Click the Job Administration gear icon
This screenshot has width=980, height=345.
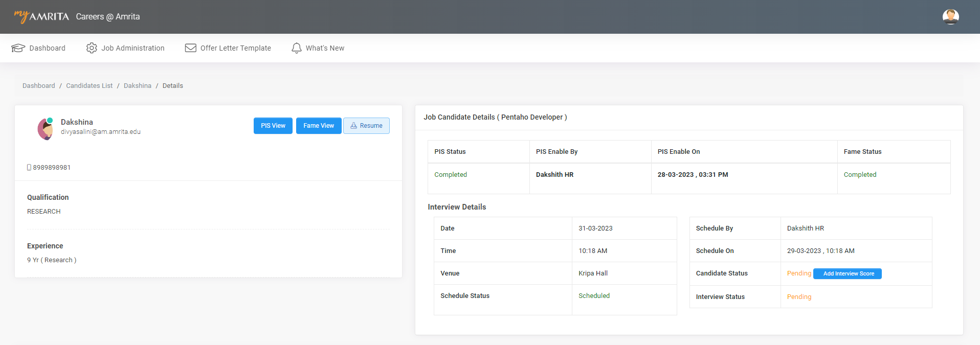pos(92,48)
